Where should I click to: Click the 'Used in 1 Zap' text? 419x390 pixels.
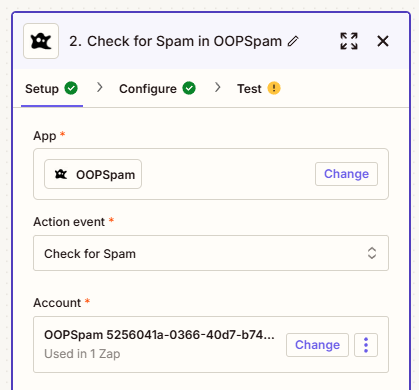[x=82, y=354]
